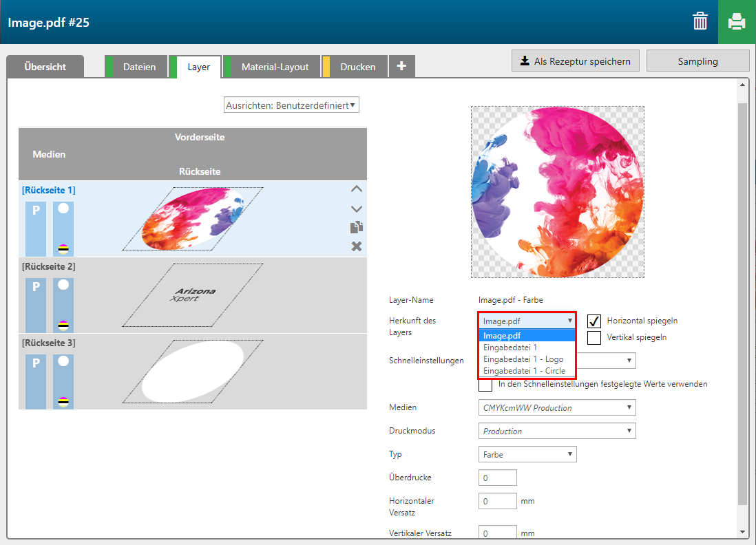Click the vertical scrollbar thumb
756x545 pixels.
coord(742,303)
